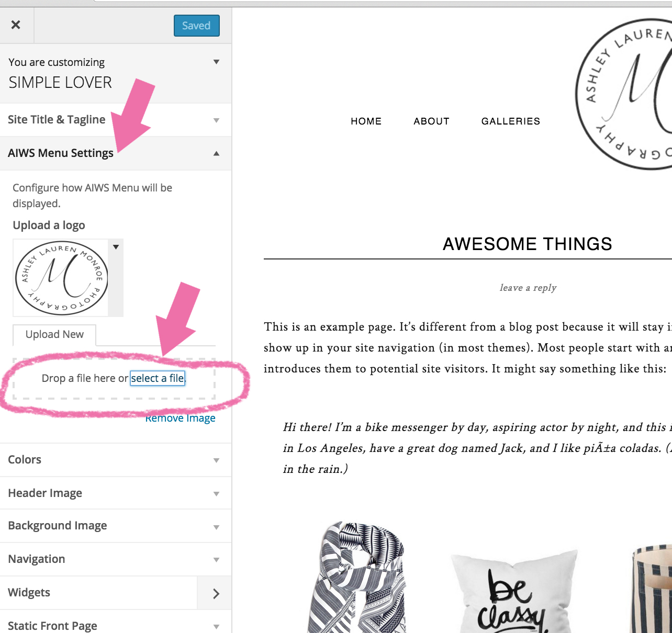The width and height of the screenshot is (672, 633).
Task: Expand the 'You are customizing' theme details arrow
Action: pos(216,62)
